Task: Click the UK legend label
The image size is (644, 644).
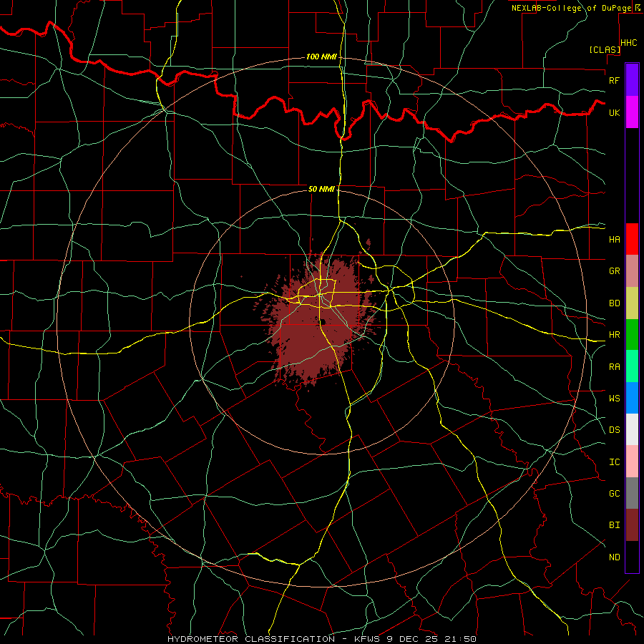Action: 614,112
